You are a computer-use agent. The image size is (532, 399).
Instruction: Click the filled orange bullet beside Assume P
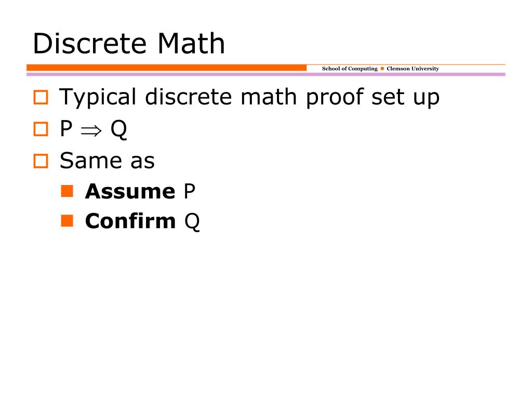tap(67, 191)
